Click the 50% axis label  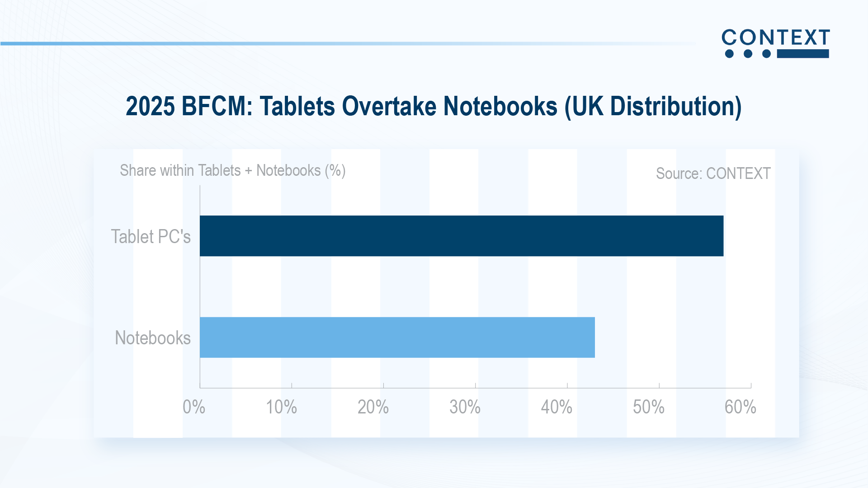pos(648,407)
